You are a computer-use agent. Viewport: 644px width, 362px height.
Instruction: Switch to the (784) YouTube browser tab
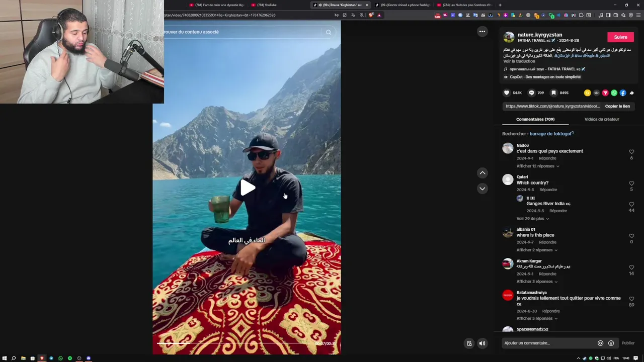264,5
